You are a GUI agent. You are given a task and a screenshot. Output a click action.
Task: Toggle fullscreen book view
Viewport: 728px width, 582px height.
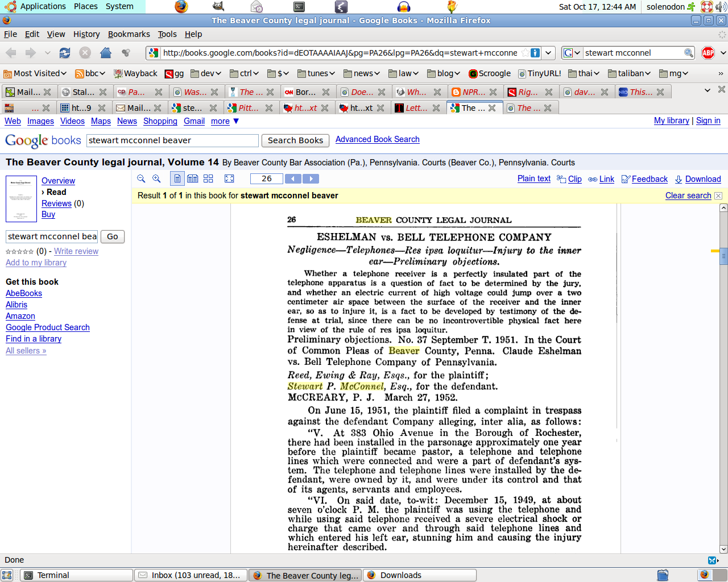coord(229,178)
